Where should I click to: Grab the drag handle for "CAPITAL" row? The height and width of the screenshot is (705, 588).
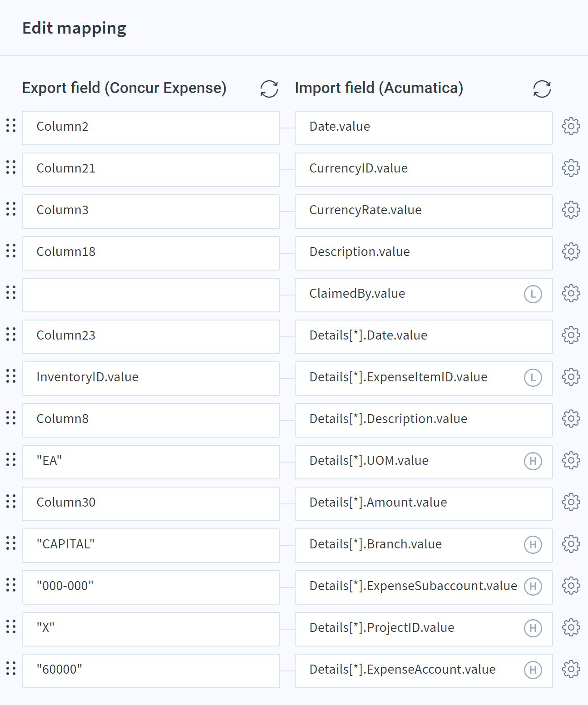pyautogui.click(x=11, y=543)
